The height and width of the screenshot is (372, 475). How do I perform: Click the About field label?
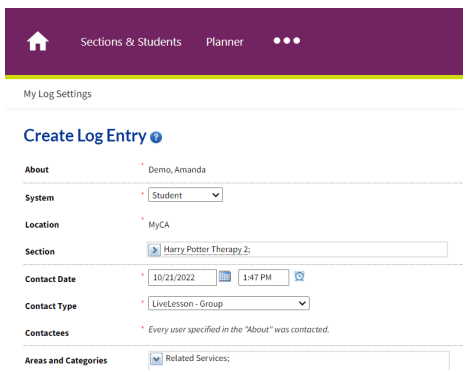(x=37, y=170)
